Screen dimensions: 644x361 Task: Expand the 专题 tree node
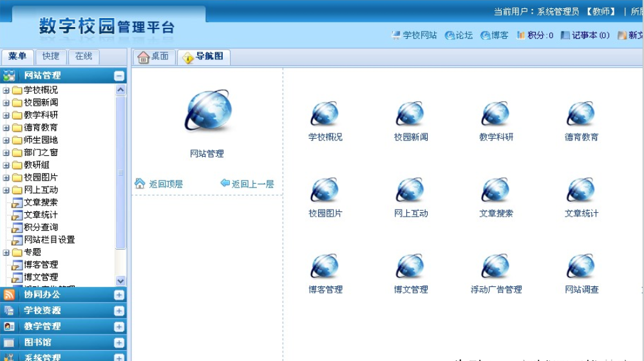[x=6, y=253]
